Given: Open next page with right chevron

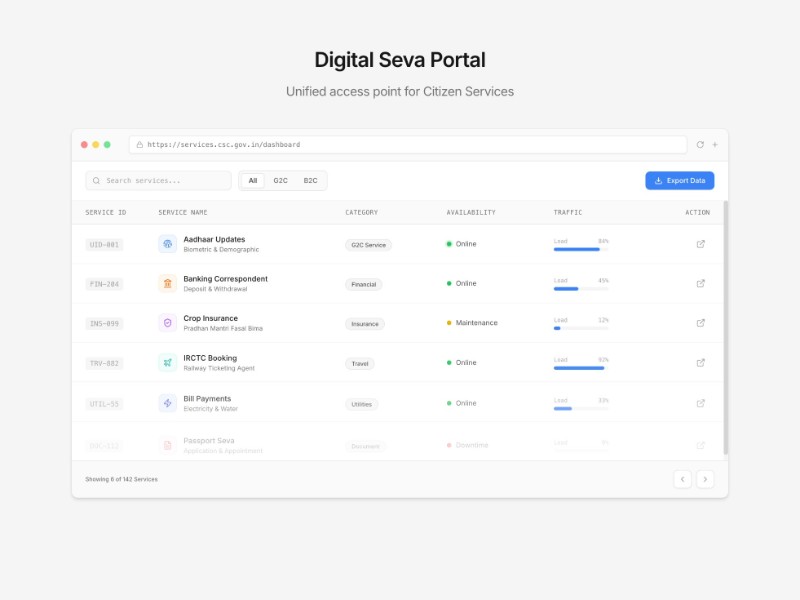Looking at the screenshot, I should [x=705, y=479].
